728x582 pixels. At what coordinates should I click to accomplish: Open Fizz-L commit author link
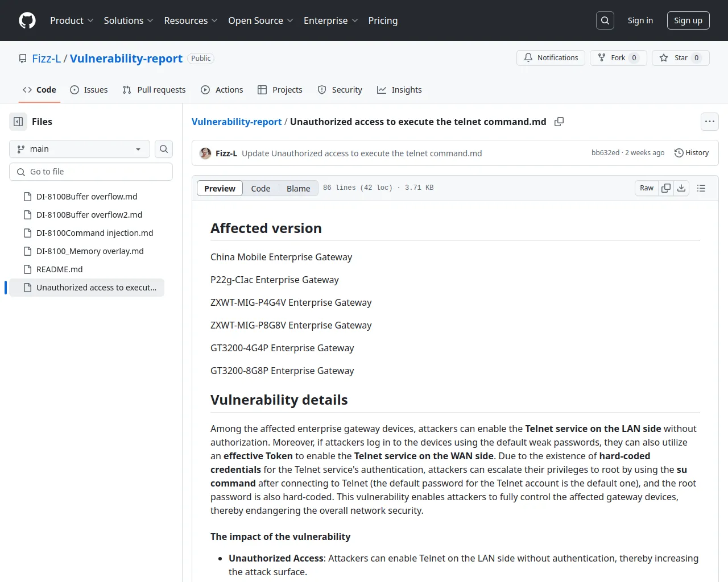coord(226,153)
